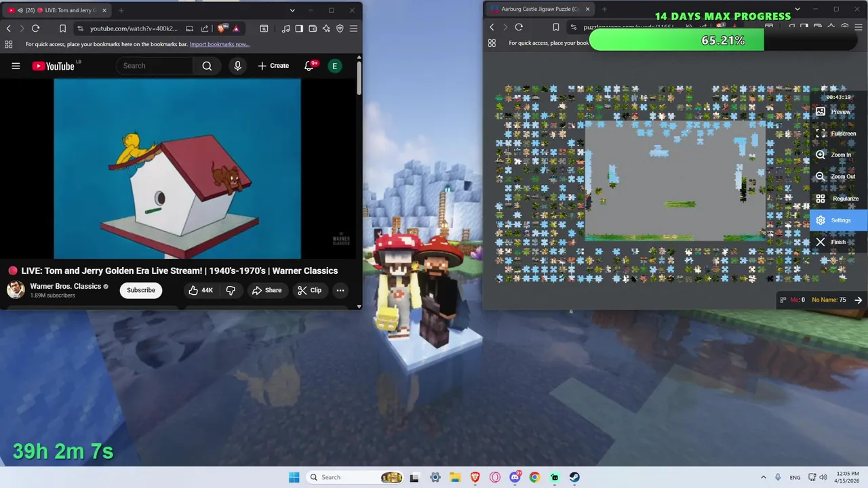This screenshot has height=488, width=868.
Task: Dislike the Tom and Jerry video
Action: [x=231, y=290]
